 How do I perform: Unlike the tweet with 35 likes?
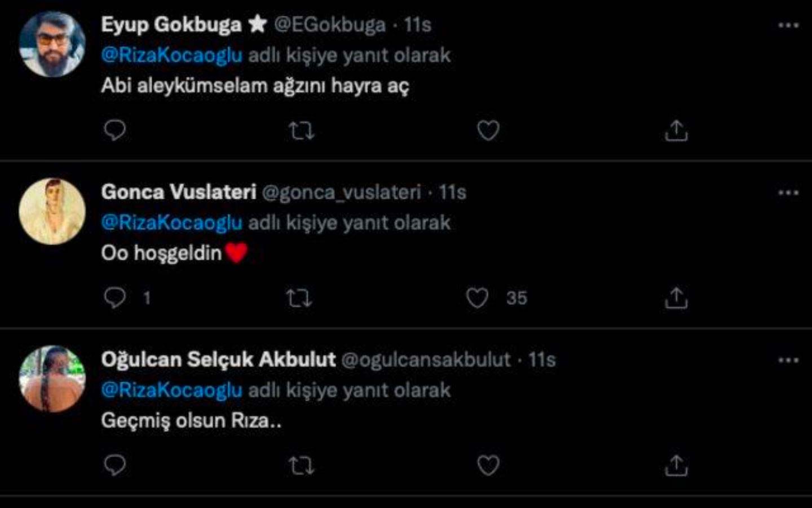click(478, 296)
